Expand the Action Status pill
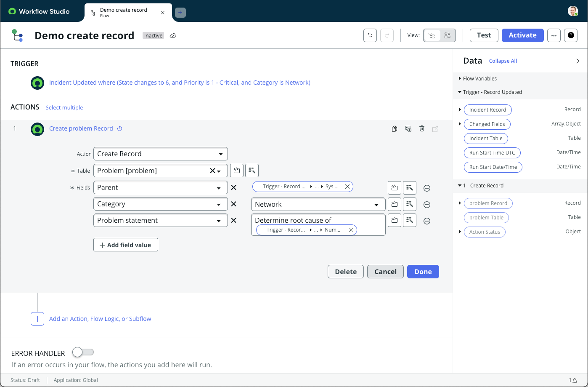Viewport: 588px width, 387px height. (x=460, y=232)
